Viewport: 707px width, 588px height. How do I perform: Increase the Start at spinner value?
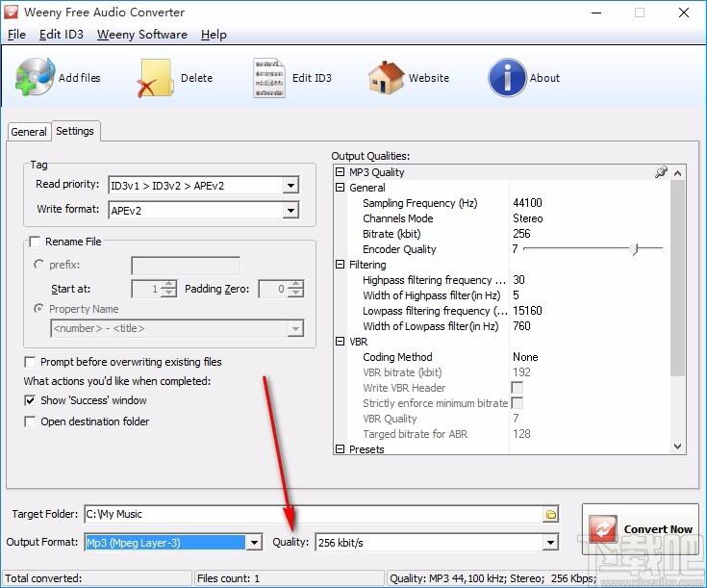(168, 284)
